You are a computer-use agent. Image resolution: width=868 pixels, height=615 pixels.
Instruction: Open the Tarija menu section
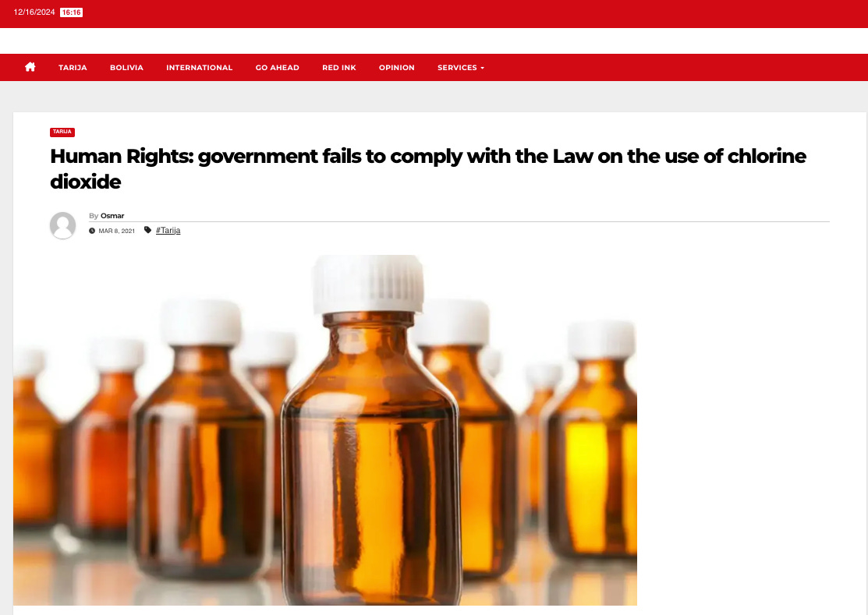point(73,68)
